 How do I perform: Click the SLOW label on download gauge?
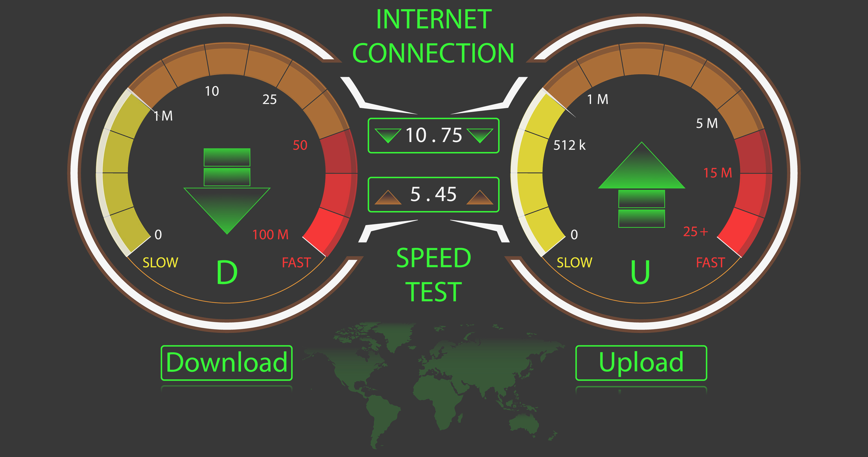[x=160, y=262]
